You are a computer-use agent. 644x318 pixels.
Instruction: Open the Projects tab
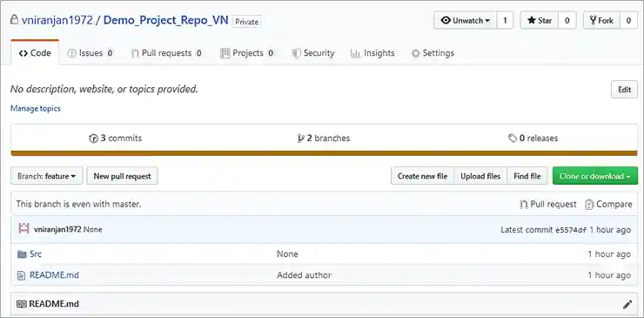(x=247, y=53)
